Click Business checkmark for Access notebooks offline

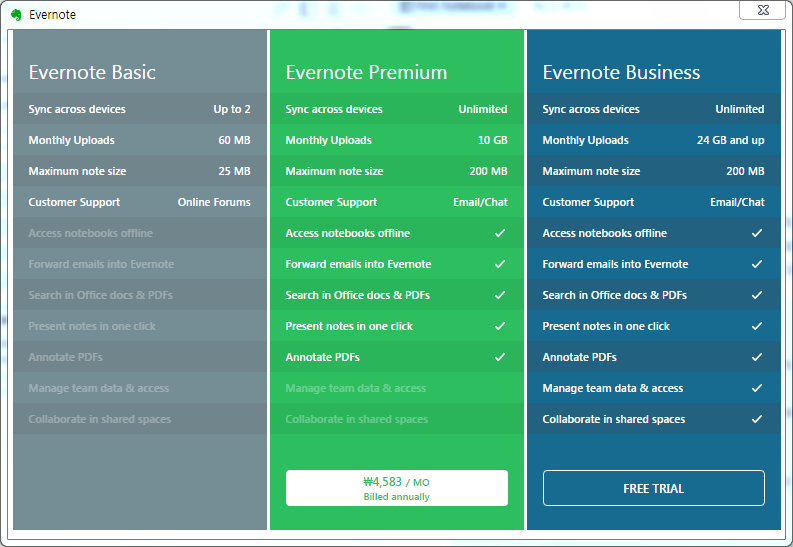coord(757,233)
